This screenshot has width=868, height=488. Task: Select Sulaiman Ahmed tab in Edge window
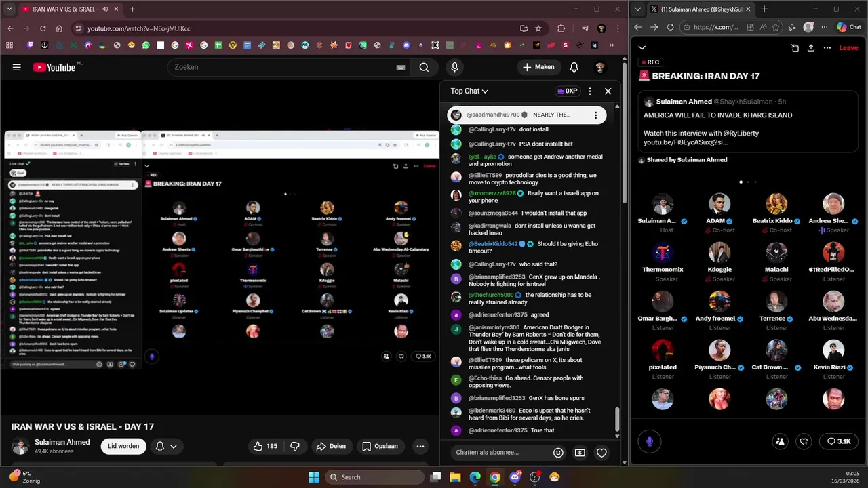tap(701, 9)
